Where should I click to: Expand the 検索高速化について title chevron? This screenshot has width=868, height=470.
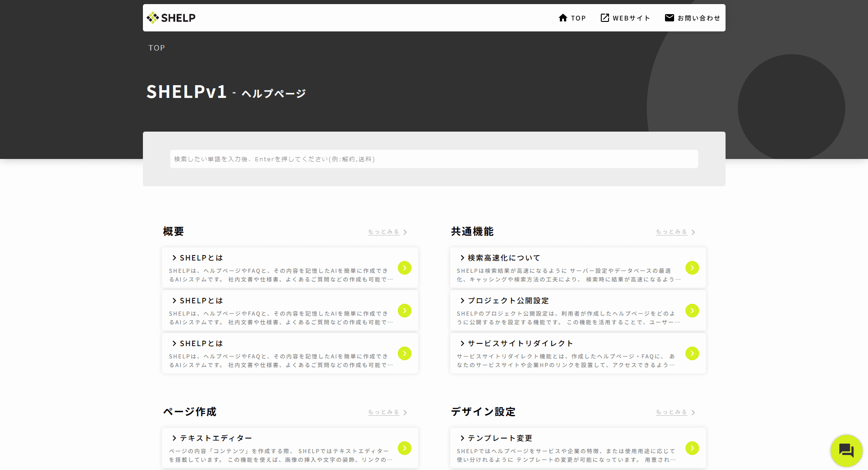tap(462, 257)
